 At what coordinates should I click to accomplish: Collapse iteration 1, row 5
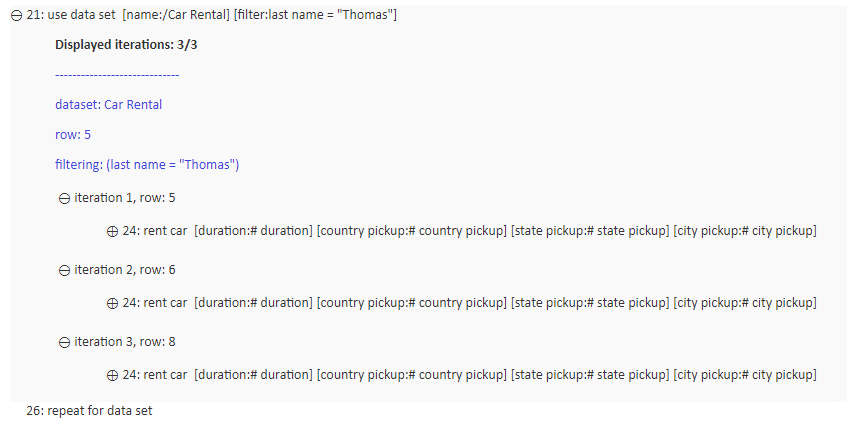click(64, 199)
